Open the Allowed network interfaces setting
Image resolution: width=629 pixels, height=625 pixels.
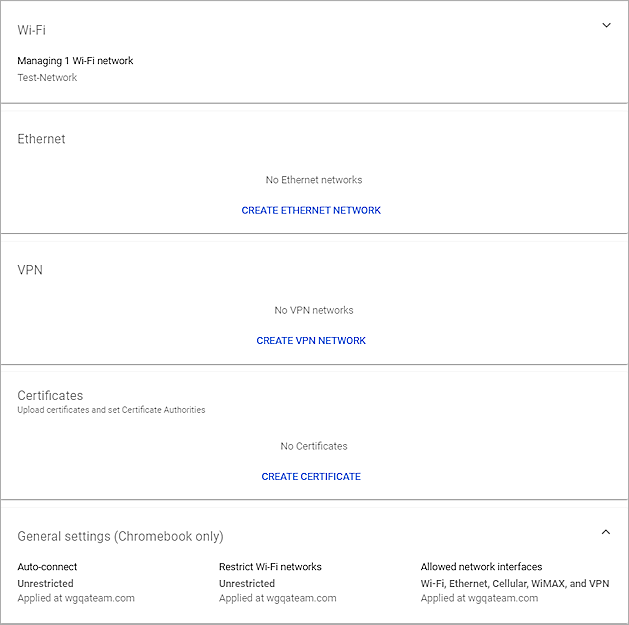[x=481, y=567]
